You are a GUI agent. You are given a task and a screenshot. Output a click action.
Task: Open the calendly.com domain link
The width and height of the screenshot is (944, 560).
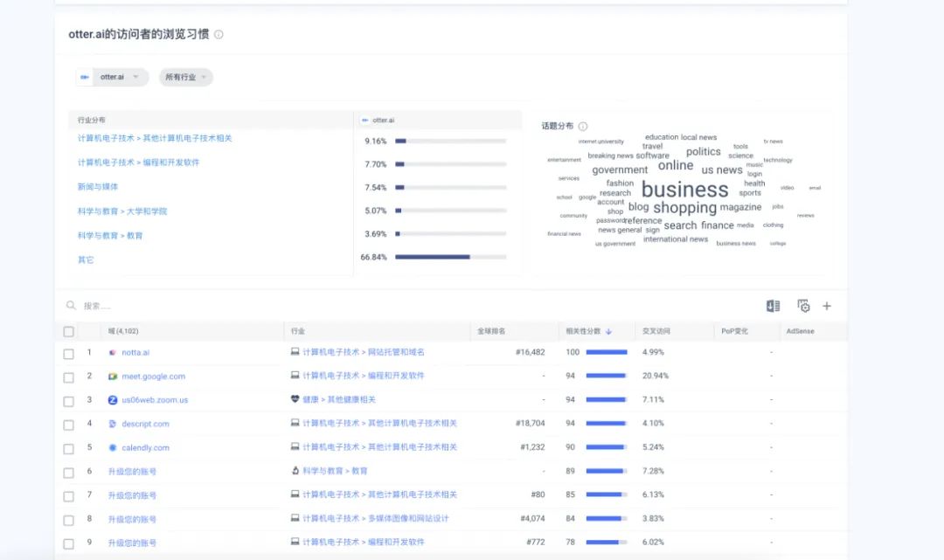pos(145,447)
